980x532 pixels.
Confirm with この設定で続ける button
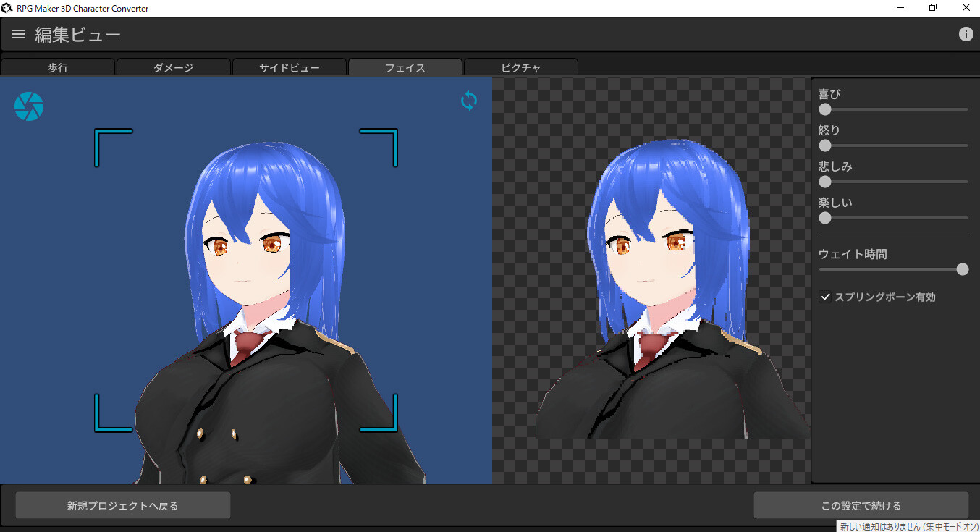[861, 504]
